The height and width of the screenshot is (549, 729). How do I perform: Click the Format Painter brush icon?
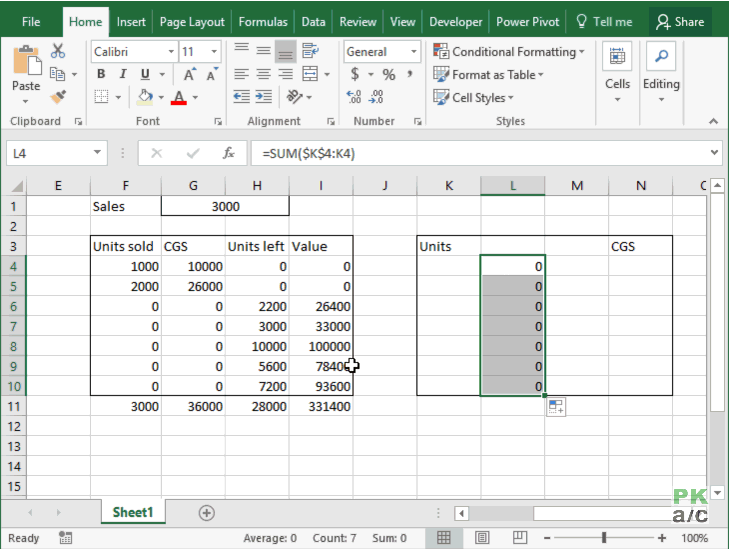pyautogui.click(x=58, y=97)
